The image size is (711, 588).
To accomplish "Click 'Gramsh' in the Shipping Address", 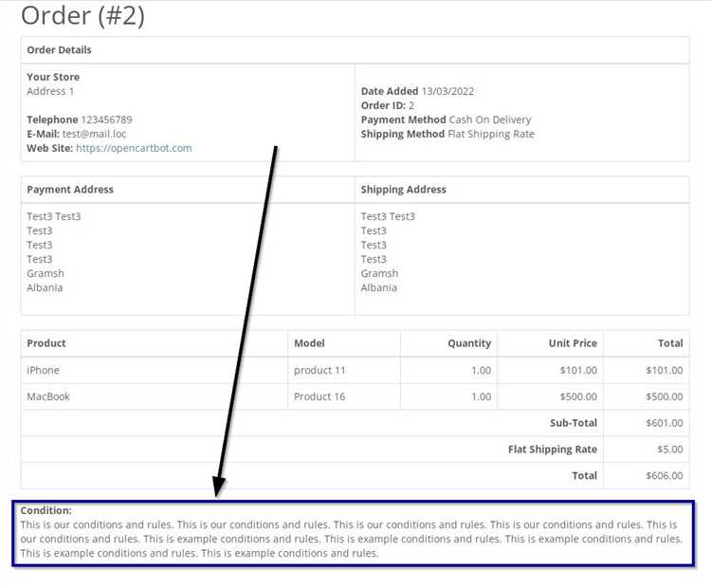I will click(379, 273).
